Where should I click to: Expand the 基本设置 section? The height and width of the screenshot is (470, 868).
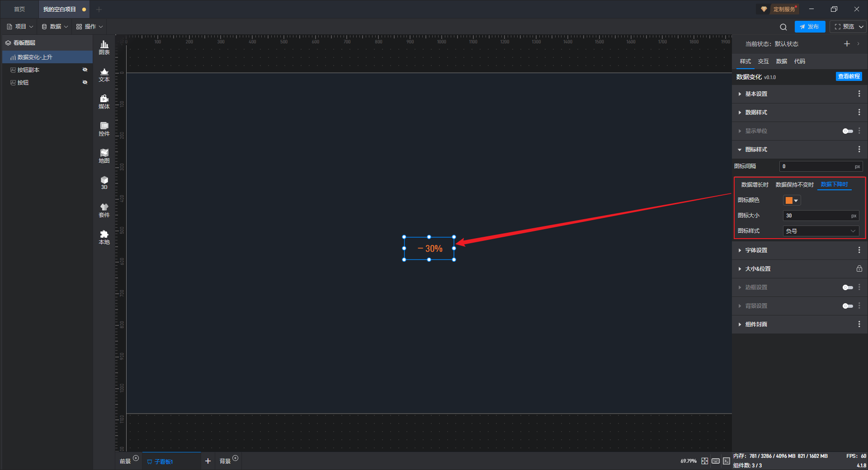[740, 94]
